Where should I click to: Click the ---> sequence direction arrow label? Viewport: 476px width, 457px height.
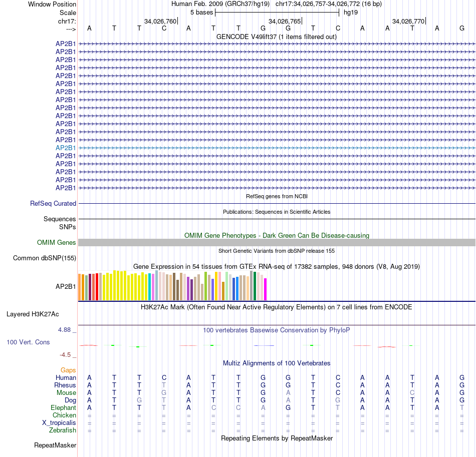71,29
